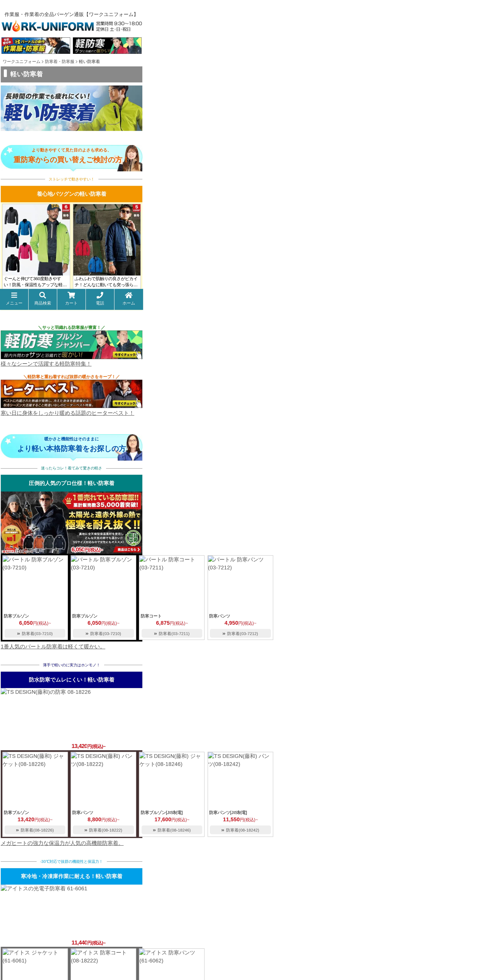Open the Burtle 作業服・防寒服 banner

pos(36,46)
